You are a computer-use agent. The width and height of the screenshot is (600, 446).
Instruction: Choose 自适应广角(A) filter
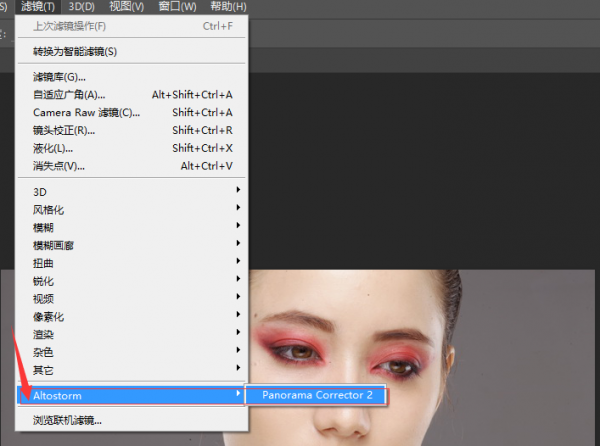click(69, 94)
